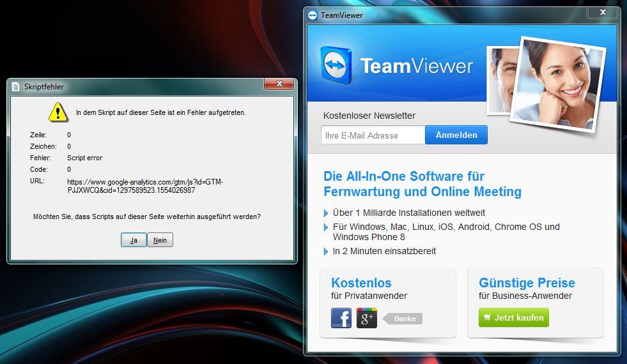627x364 pixels.
Task: Click the TeamViewer wordmark in banner
Action: coord(416,66)
